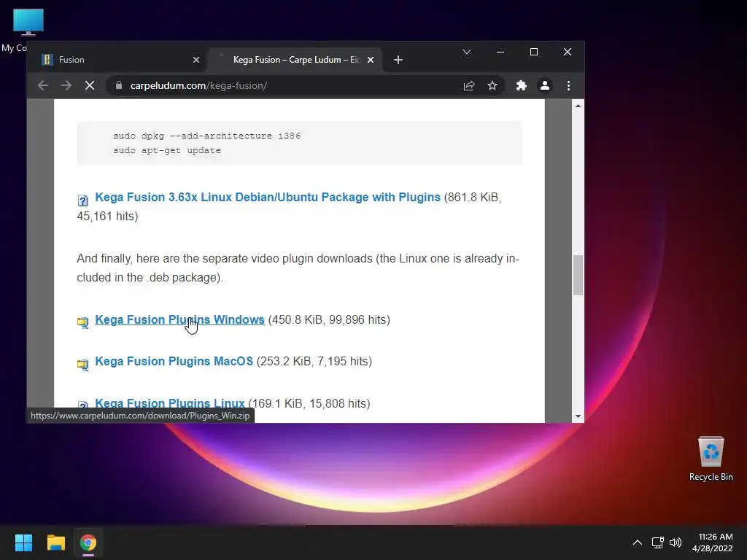
Task: Close the Fusion tab
Action: point(196,60)
